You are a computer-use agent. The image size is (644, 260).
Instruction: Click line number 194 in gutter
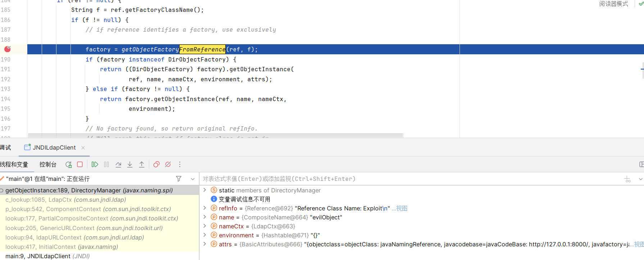point(6,99)
